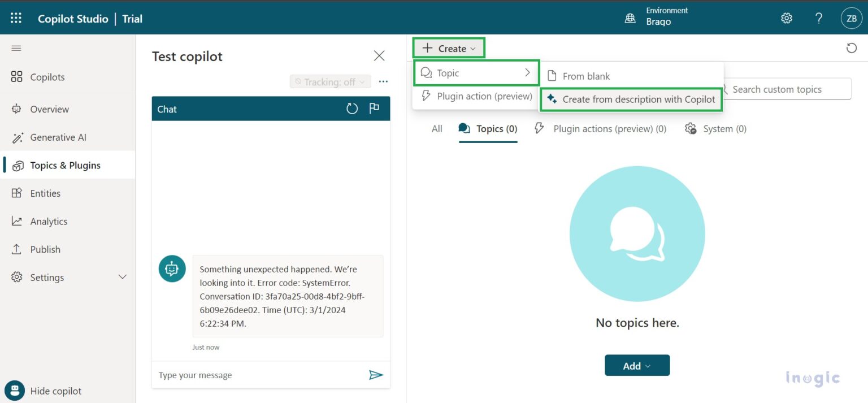868x403 pixels.
Task: Open the Tracking: off control in the test panel
Action: (330, 81)
